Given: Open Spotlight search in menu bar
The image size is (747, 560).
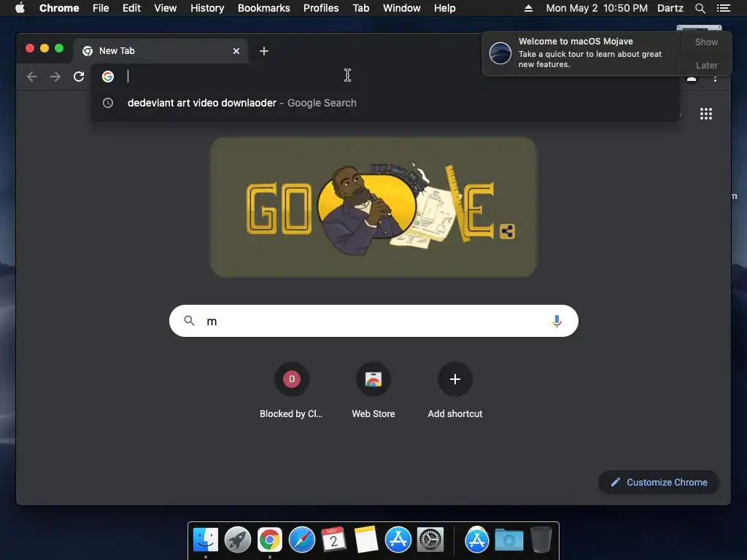Looking at the screenshot, I should (700, 8).
